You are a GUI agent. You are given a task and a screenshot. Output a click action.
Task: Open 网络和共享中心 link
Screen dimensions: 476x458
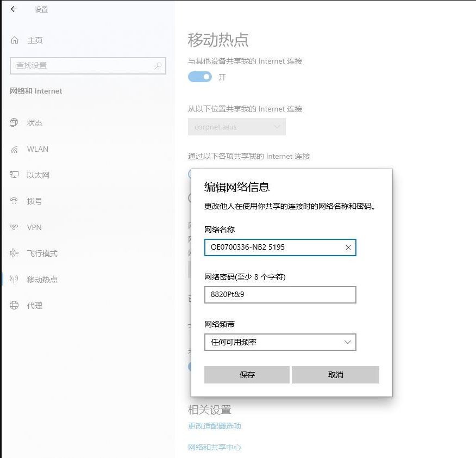pyautogui.click(x=214, y=447)
